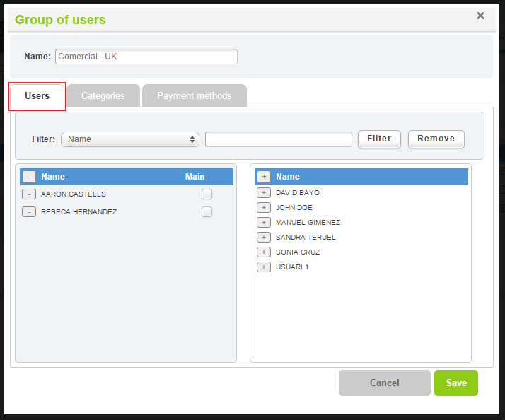Mark AARON CASTELLS as Main user

[x=207, y=194]
